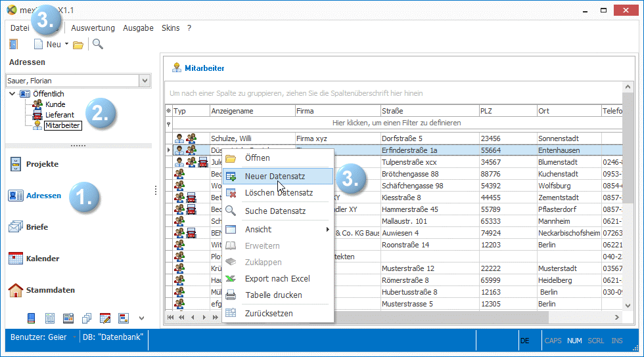Open the Auswertung menu
The height and width of the screenshot is (357, 644).
(93, 28)
